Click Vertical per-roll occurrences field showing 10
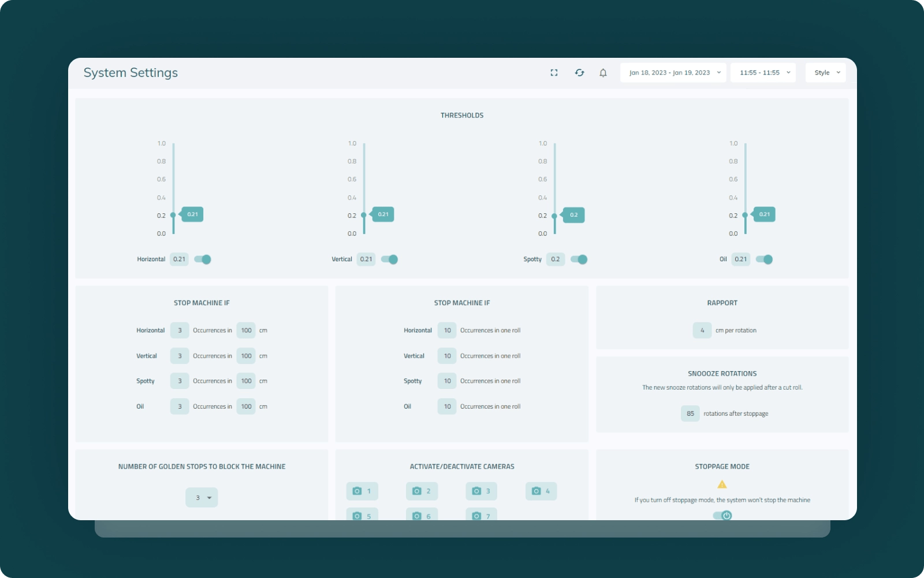 click(x=447, y=356)
